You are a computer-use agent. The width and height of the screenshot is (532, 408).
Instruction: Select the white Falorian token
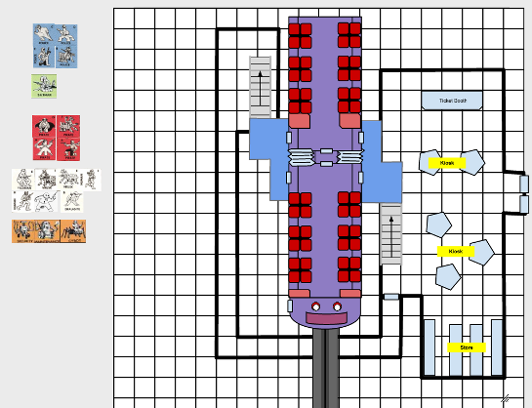coord(23,180)
